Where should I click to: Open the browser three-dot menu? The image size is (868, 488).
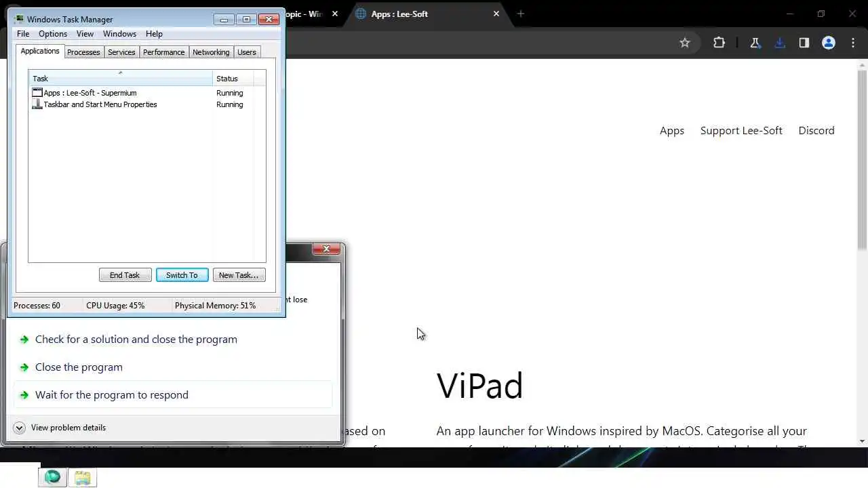tap(852, 43)
